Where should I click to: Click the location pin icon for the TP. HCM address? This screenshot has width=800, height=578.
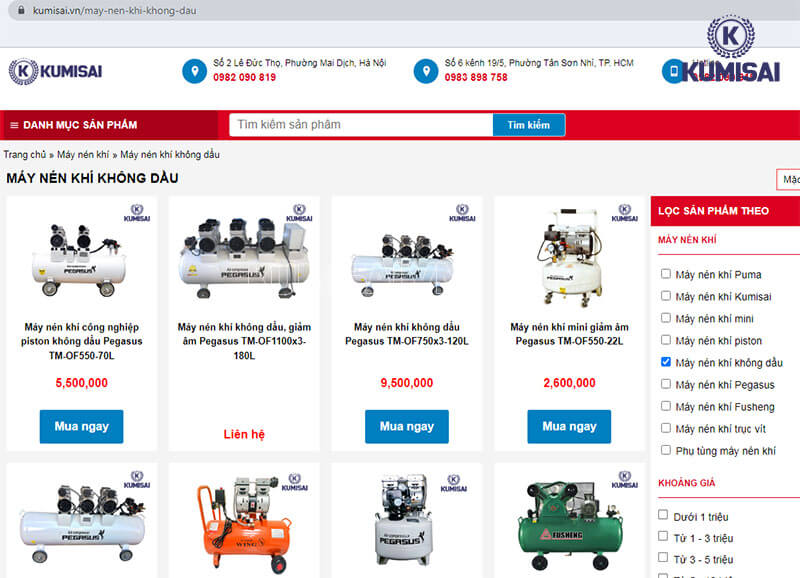click(x=426, y=71)
